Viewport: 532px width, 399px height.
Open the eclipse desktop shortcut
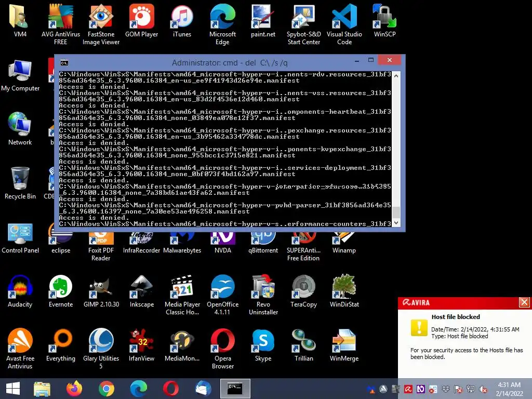tap(60, 244)
